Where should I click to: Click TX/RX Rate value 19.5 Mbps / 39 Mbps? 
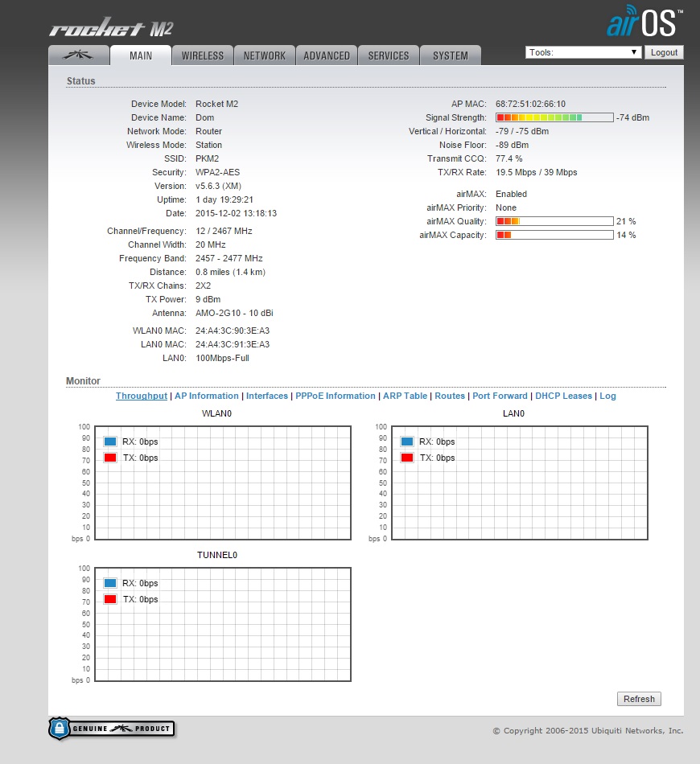coord(536,172)
